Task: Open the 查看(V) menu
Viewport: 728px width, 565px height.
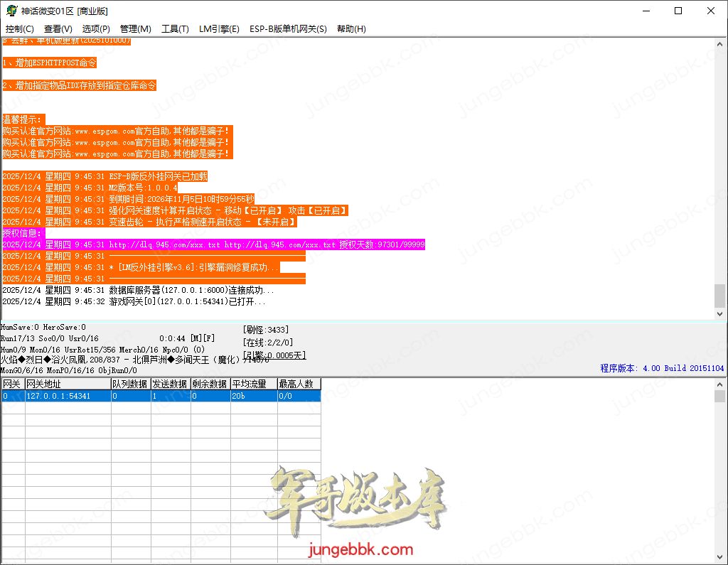Action: [58, 29]
